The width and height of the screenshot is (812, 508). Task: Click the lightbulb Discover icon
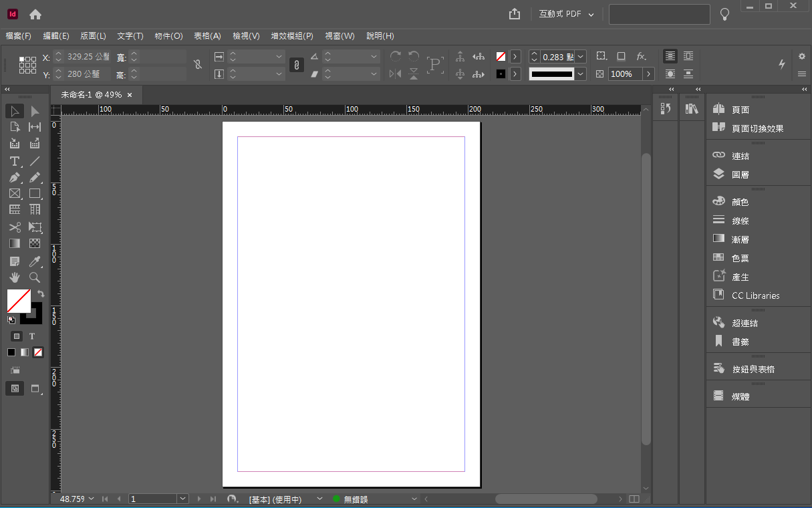(x=724, y=14)
